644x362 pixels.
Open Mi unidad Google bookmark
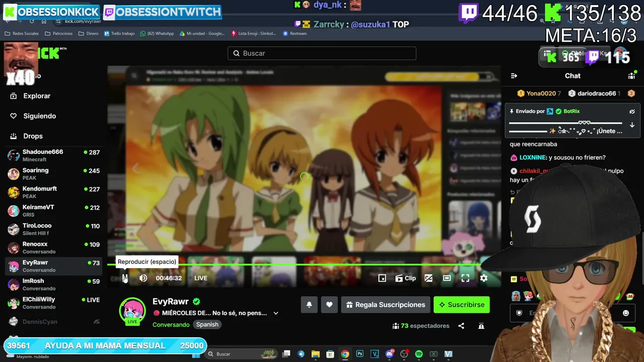202,34
